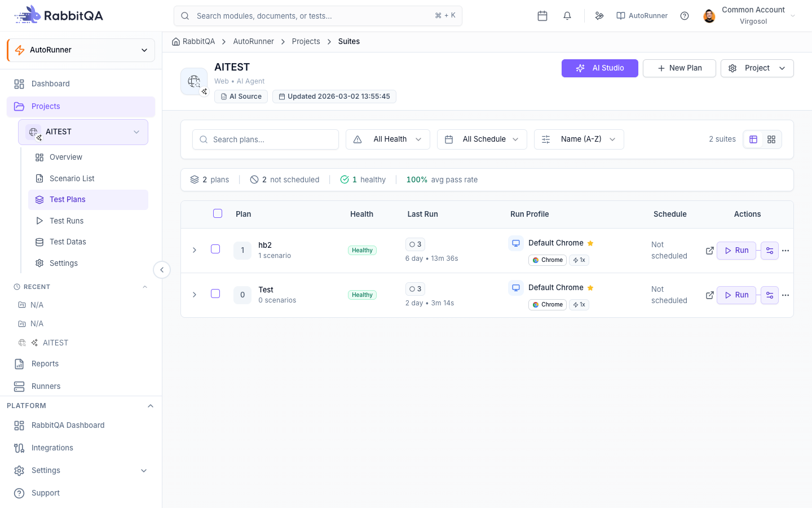
Task: Open notifications bell
Action: [567, 16]
